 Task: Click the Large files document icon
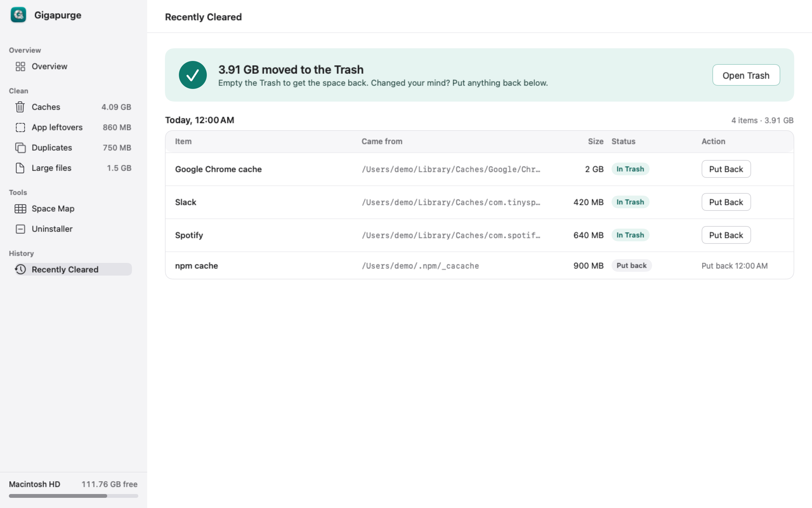(x=20, y=168)
